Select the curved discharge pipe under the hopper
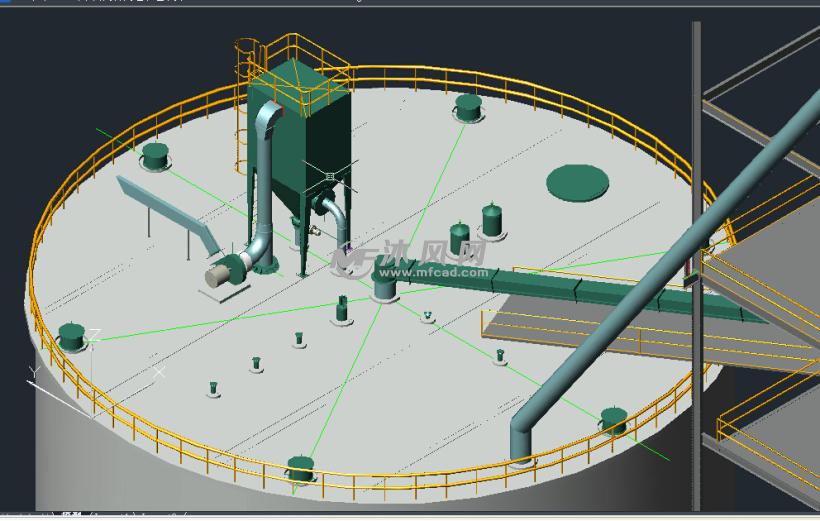This screenshot has height=521, width=820. 335,222
